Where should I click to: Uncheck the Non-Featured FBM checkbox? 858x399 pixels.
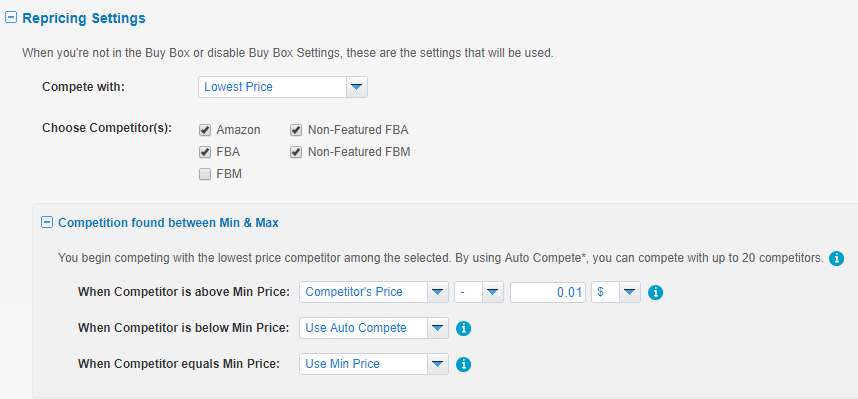296,152
